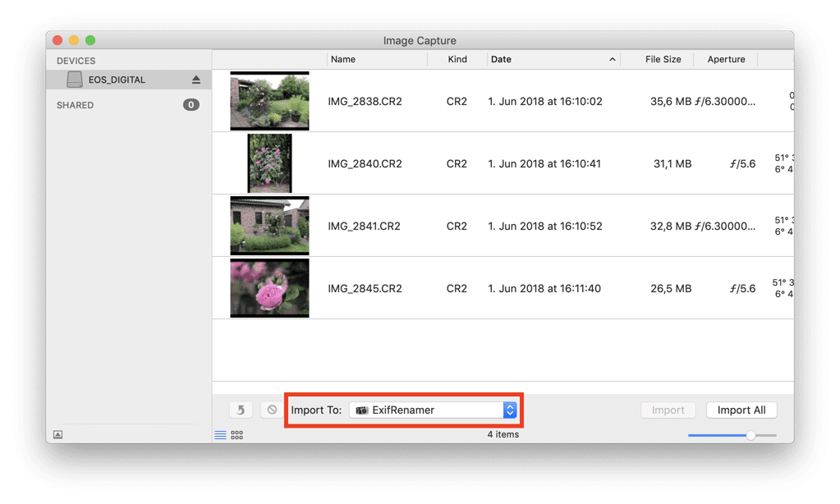Select the EOS_DIGITAL drive icon
The height and width of the screenshot is (504, 840).
coord(75,80)
